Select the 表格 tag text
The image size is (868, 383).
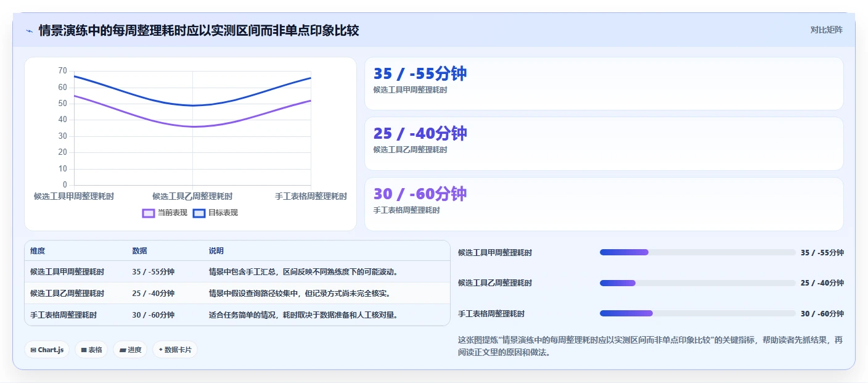[95, 350]
